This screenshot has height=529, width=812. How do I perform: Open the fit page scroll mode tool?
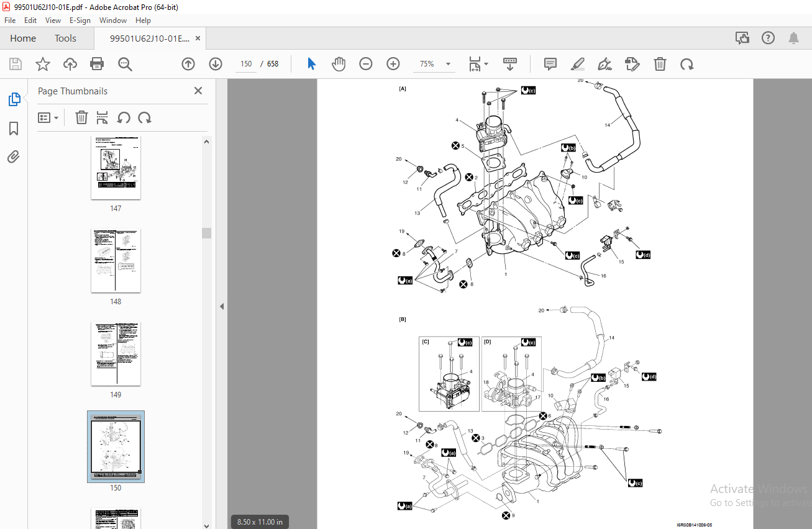475,64
